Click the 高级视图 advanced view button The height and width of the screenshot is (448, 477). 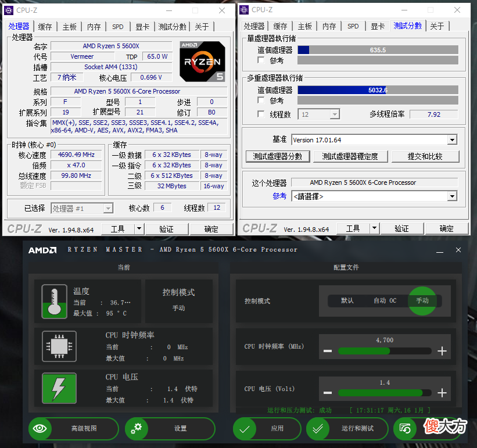click(x=74, y=429)
